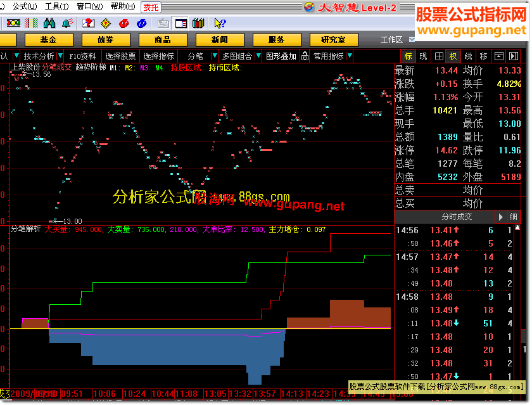Click the 10:06 time axis marker
Viewport: 532px width, 405px height.
click(104, 394)
